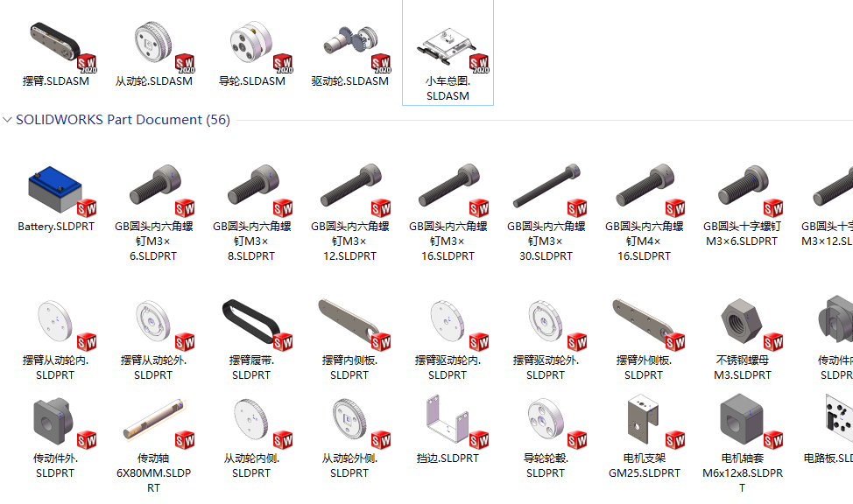The width and height of the screenshot is (853, 504).
Task: Select the 不锈钢螺母M3.SLDPRT nut icon
Action: click(x=742, y=324)
